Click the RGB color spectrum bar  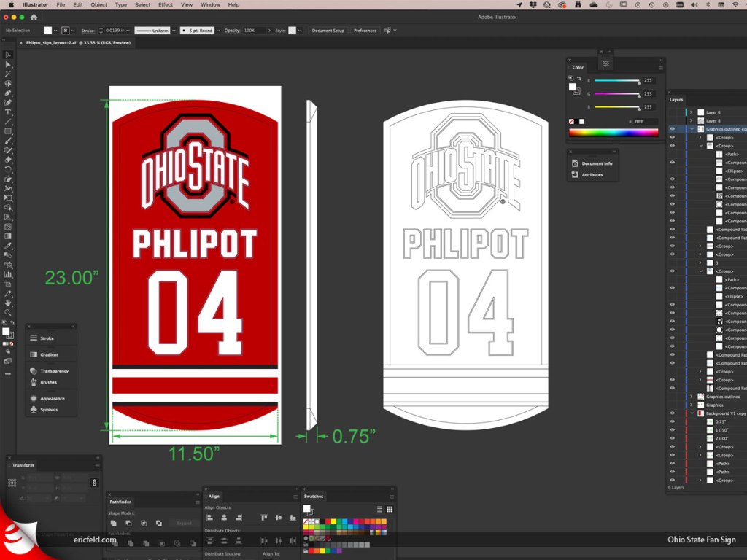point(613,132)
